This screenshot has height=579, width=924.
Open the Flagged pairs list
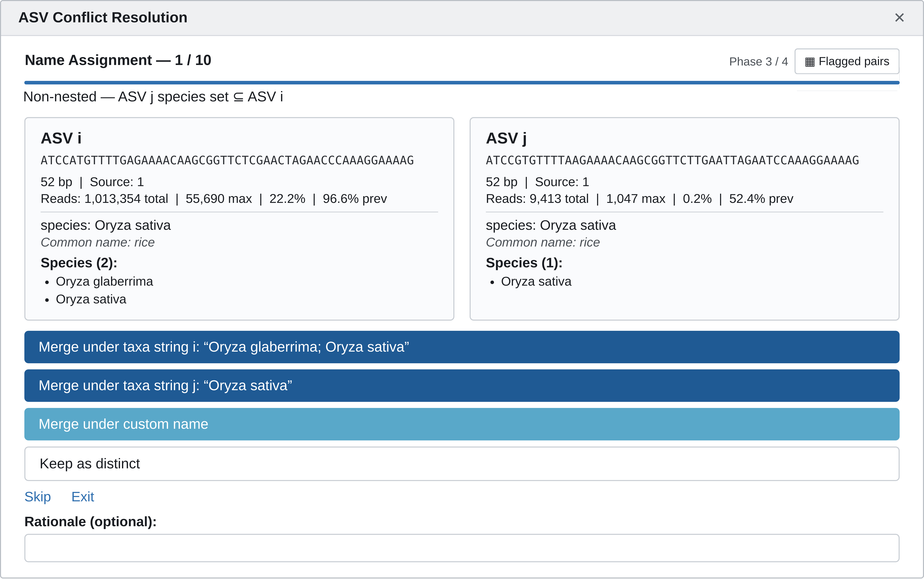847,61
